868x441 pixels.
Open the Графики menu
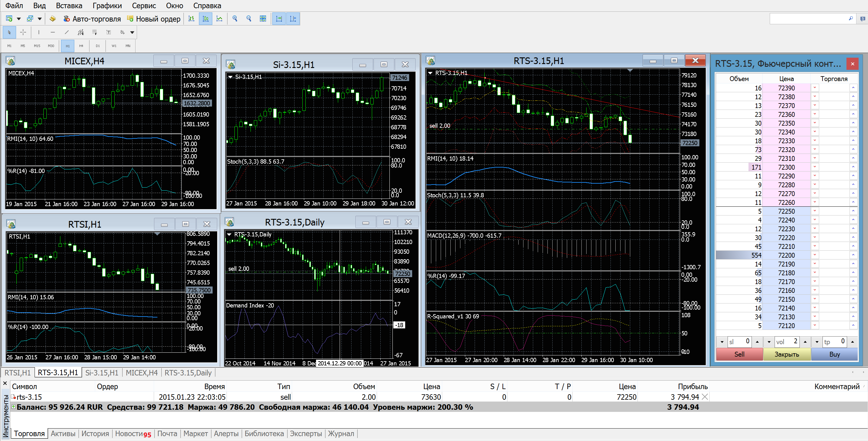(107, 6)
